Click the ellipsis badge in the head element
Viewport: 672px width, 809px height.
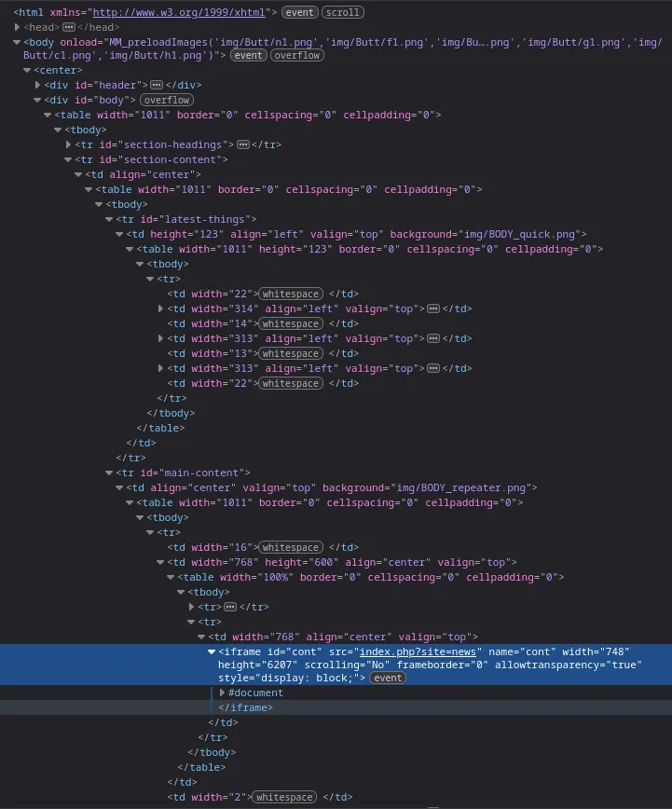click(x=69, y=27)
